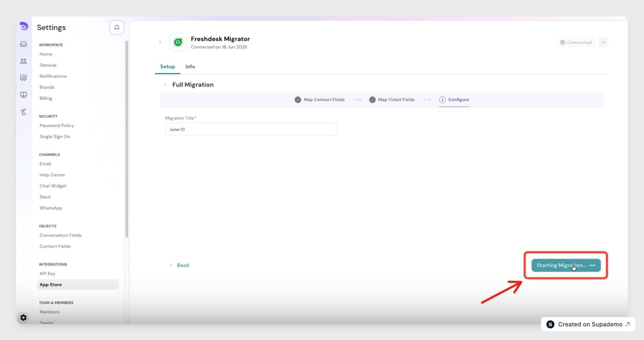Screen dimensions: 644x340
Task: Open Slack channel settings
Action: tap(45, 197)
